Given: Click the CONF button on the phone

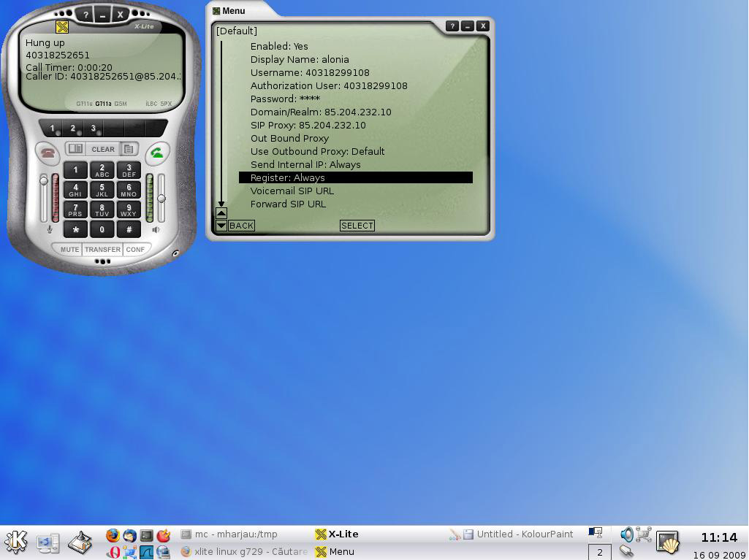Looking at the screenshot, I should pos(135,249).
